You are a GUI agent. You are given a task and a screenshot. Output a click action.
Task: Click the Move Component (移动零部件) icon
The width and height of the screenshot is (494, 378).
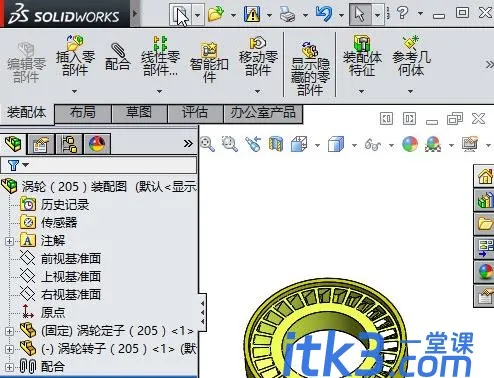click(258, 56)
